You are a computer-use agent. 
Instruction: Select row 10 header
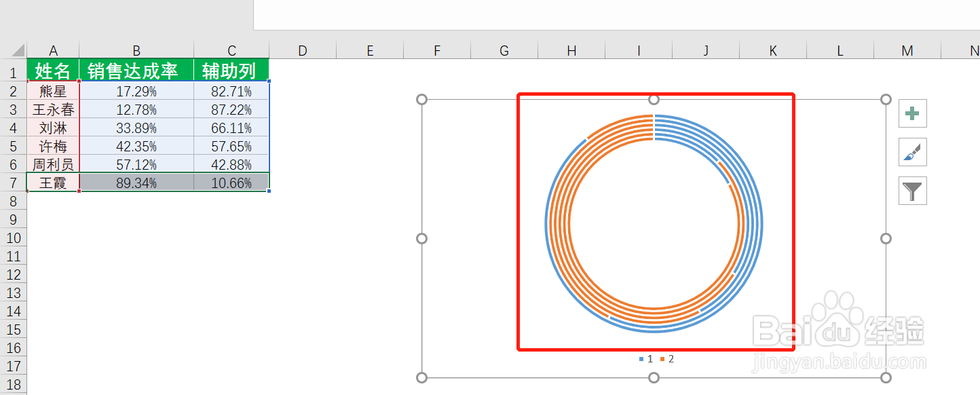(14, 238)
